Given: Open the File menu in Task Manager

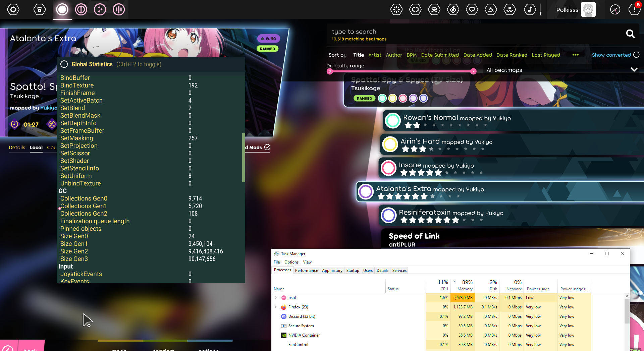Looking at the screenshot, I should (277, 262).
